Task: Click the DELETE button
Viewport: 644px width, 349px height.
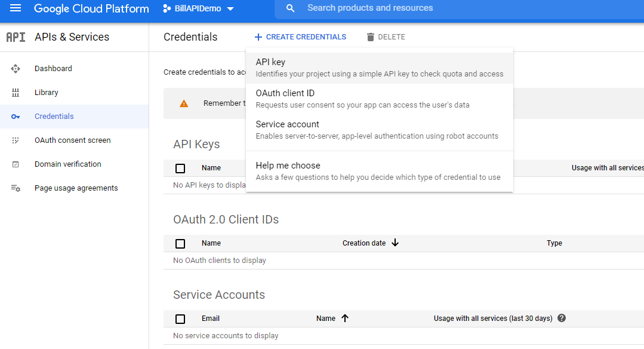Action: click(x=386, y=37)
